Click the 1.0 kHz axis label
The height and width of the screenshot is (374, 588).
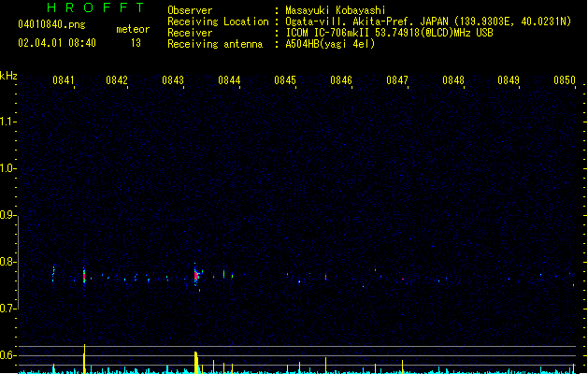(x=7, y=168)
